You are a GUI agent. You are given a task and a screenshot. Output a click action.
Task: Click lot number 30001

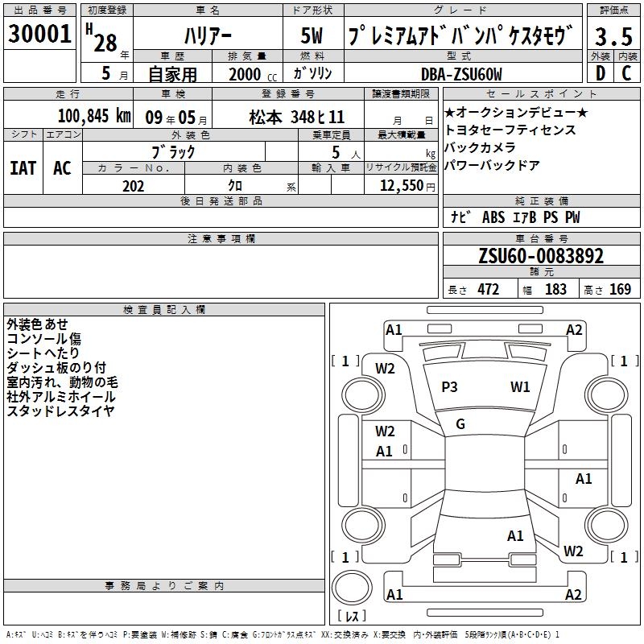[x=39, y=34]
